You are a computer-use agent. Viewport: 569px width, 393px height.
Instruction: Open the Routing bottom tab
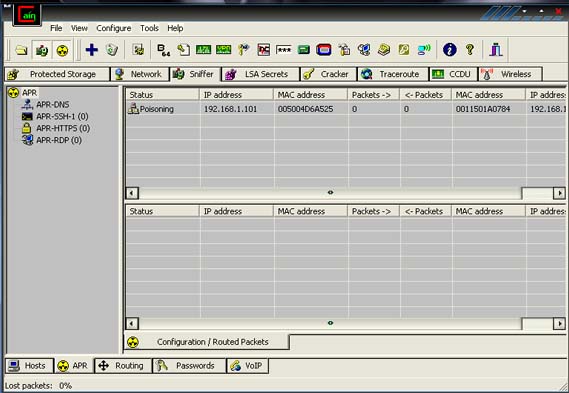coord(123,366)
